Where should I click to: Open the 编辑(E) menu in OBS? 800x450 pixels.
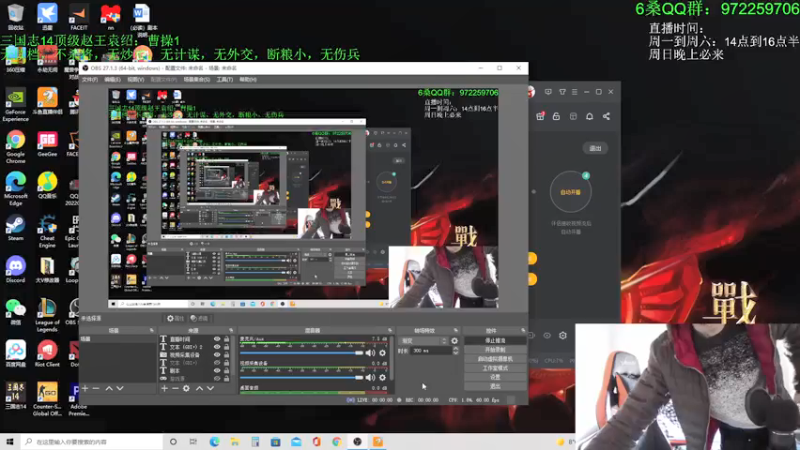click(x=112, y=80)
